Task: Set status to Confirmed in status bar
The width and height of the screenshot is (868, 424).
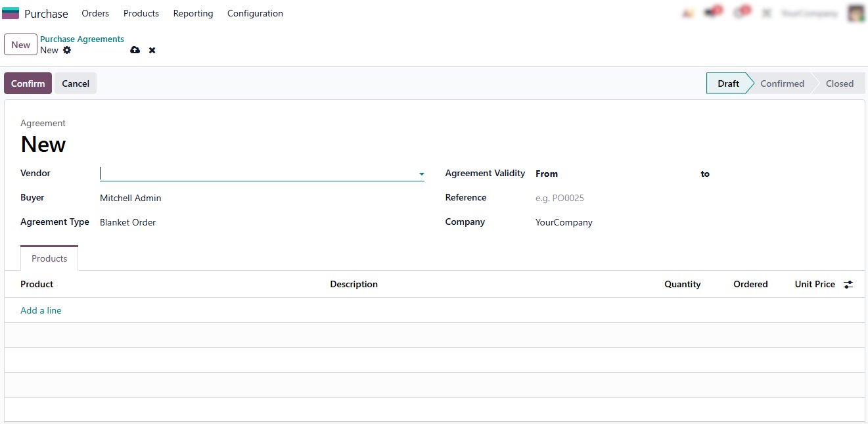Action: pos(782,84)
